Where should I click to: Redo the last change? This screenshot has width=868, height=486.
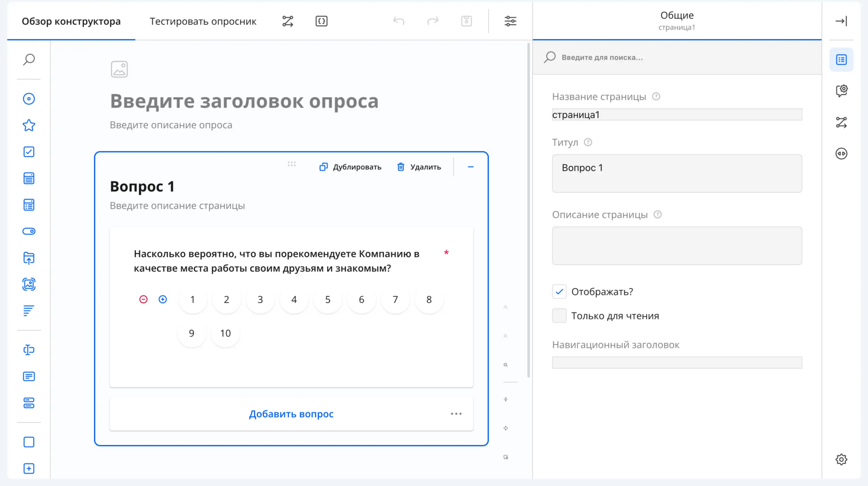pyautogui.click(x=433, y=21)
